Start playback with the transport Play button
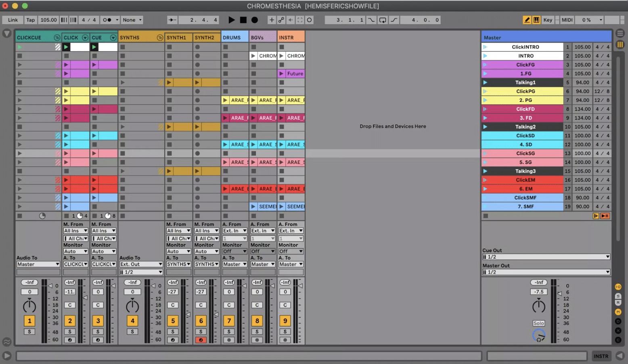This screenshot has height=364, width=628. coord(231,20)
